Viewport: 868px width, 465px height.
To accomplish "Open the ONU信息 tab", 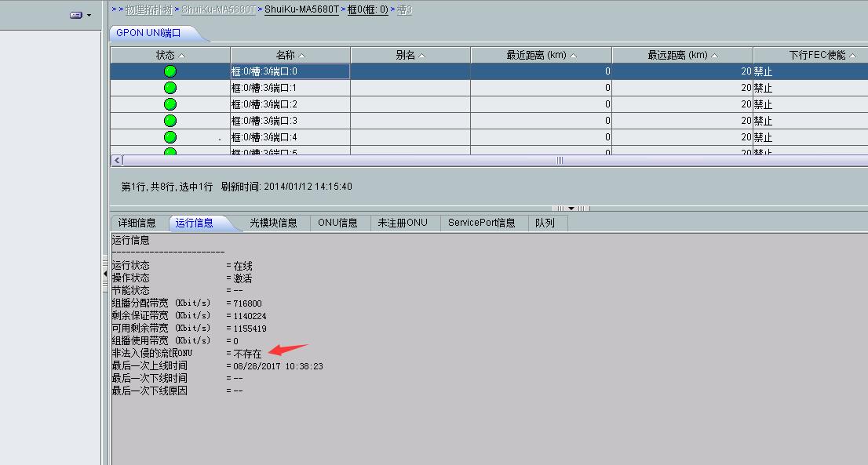I will (x=337, y=223).
